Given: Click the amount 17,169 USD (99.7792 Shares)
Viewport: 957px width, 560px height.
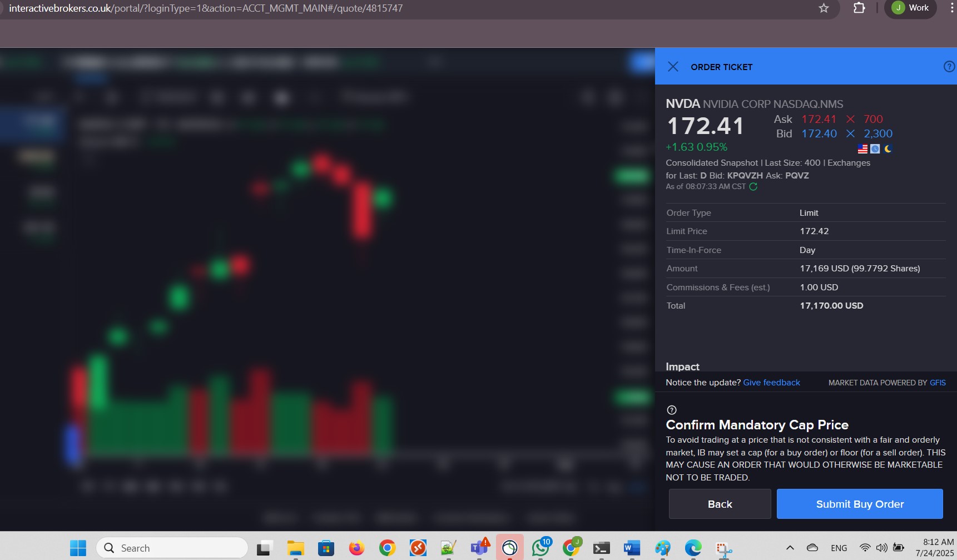Looking at the screenshot, I should 860,269.
